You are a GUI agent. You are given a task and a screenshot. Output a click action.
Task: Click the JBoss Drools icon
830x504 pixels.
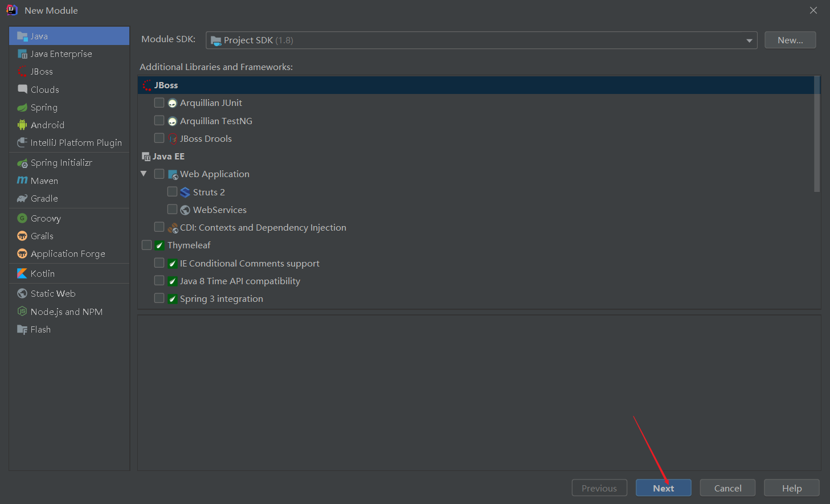click(x=173, y=139)
